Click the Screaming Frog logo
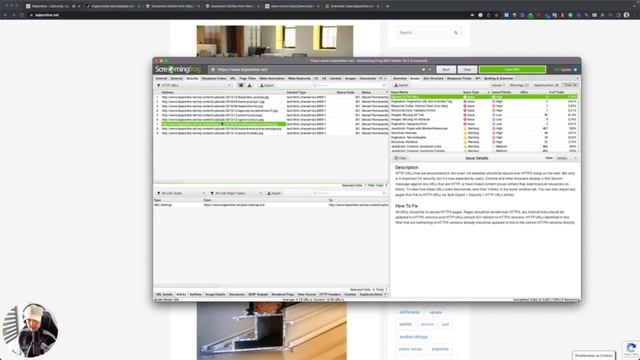Image resolution: width=640 pixels, height=360 pixels. point(178,69)
